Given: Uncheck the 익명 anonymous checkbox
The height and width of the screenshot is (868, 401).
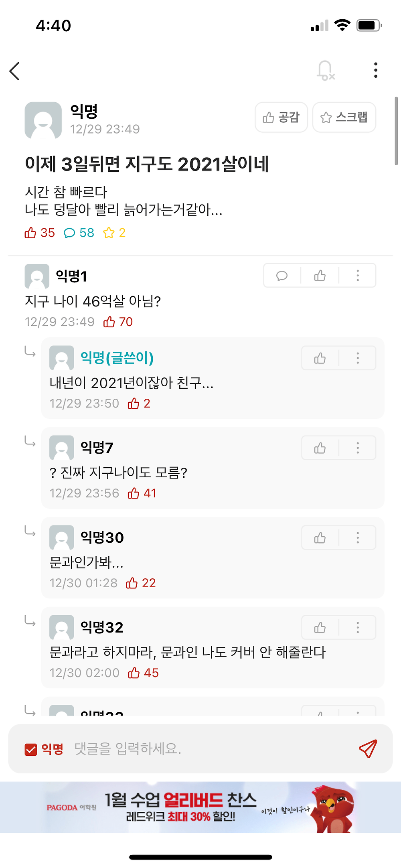Looking at the screenshot, I should (x=31, y=749).
